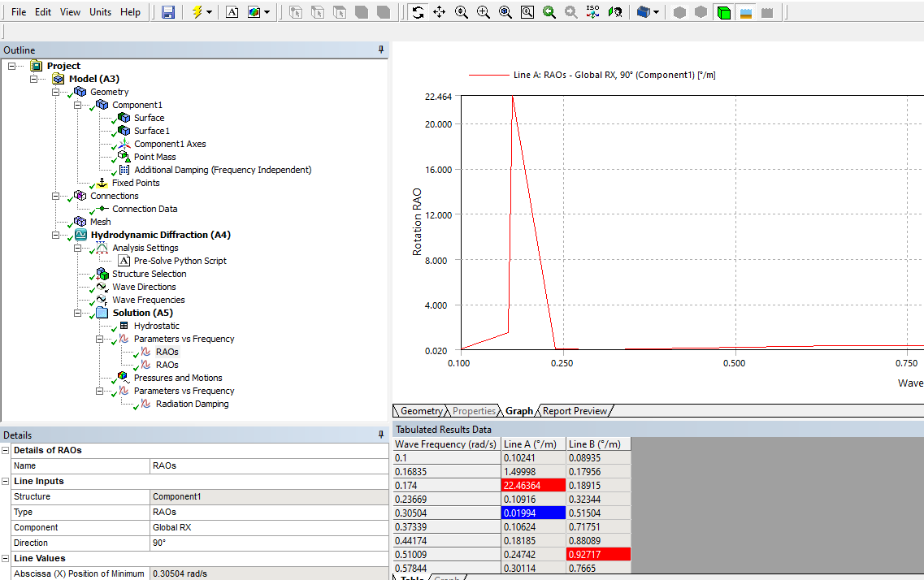
Task: Toggle the water surface display icon
Action: pyautogui.click(x=745, y=12)
